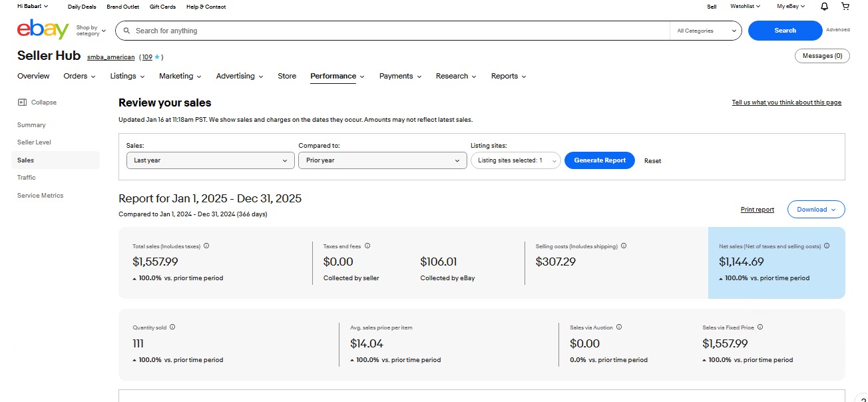Click info icon beside Quantity sold
Image resolution: width=868 pixels, height=402 pixels.
point(172,327)
